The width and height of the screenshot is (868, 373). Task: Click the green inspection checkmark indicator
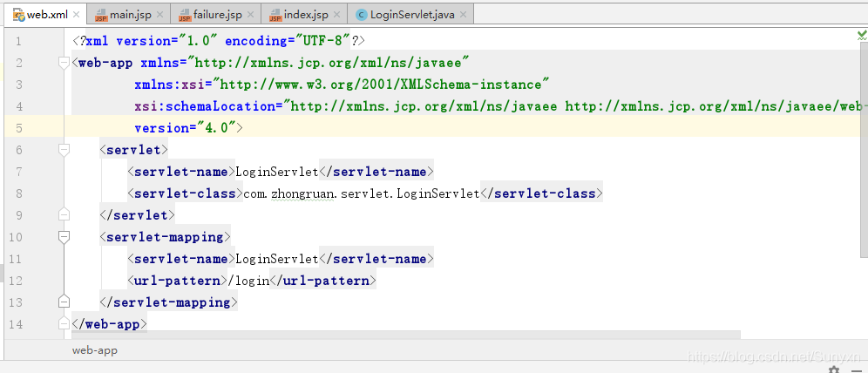[862, 36]
